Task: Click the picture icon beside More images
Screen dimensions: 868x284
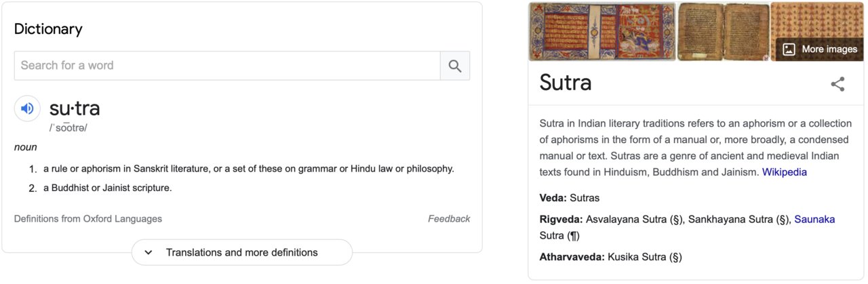Action: pos(789,49)
